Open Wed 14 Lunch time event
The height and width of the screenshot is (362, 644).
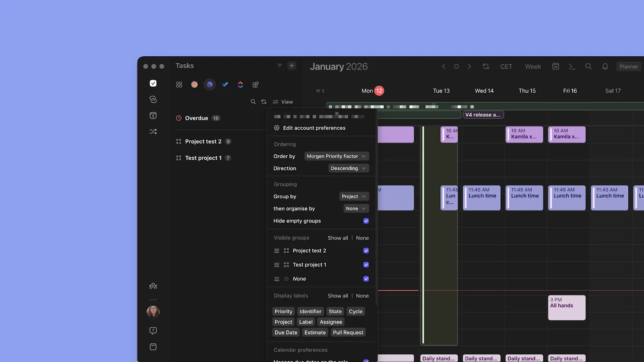click(x=482, y=198)
